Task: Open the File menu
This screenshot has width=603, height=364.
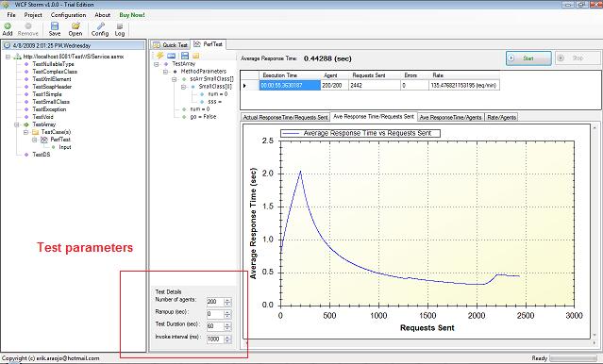Action: click(11, 14)
